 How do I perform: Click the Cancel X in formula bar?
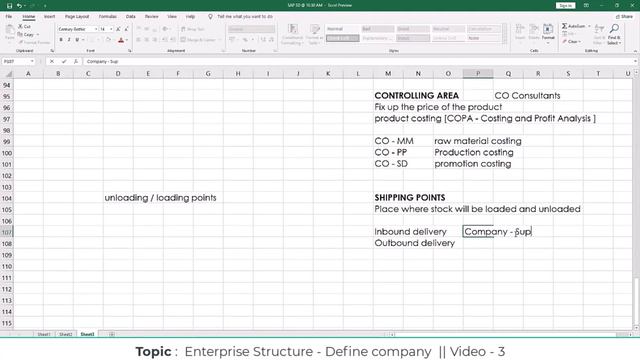tap(52, 61)
